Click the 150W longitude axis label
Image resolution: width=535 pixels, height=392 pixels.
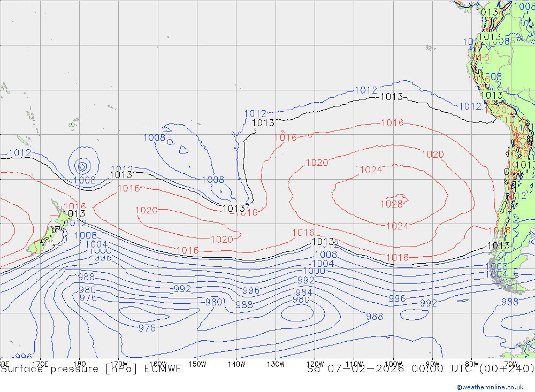pos(197,364)
